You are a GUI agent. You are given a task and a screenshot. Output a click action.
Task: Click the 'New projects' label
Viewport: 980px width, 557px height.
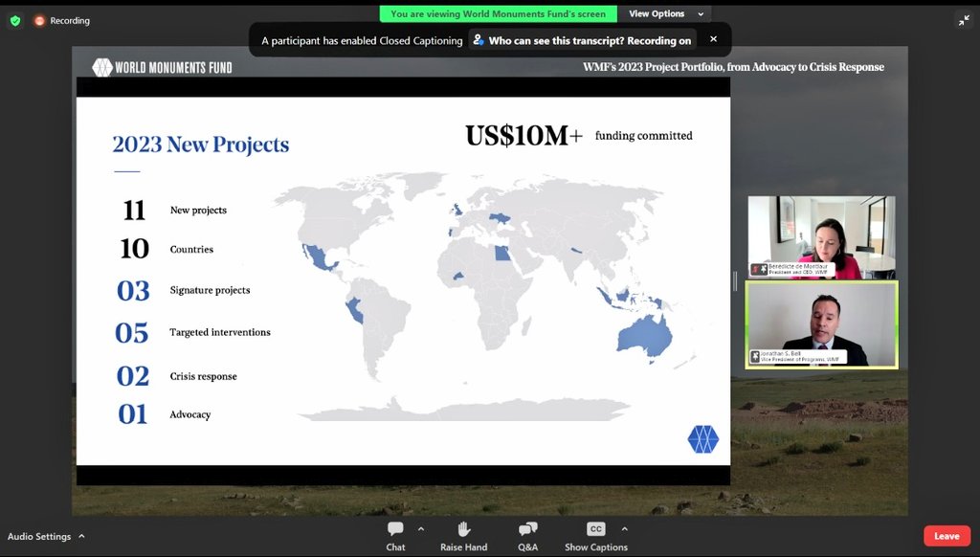point(198,210)
